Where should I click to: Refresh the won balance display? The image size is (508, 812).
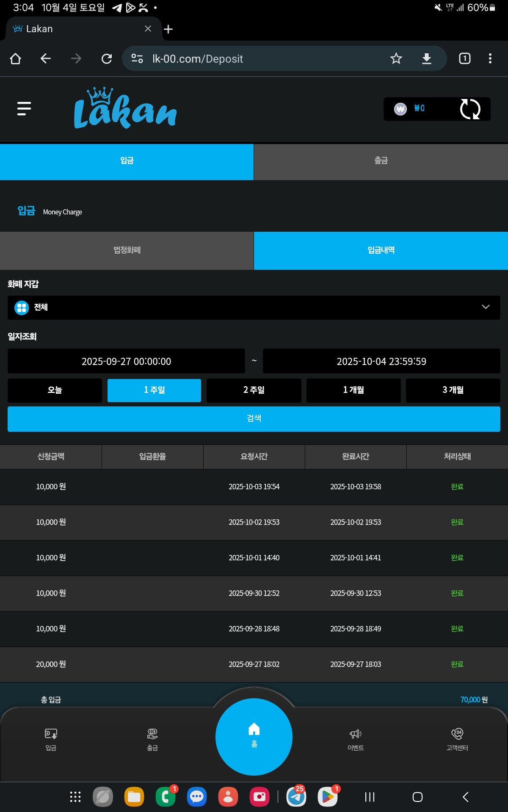tap(470, 109)
